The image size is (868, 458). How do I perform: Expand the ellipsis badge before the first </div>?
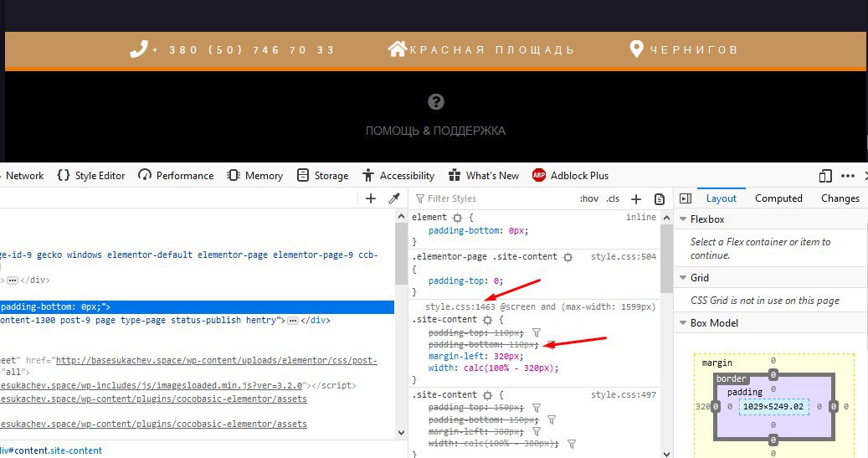tap(13, 280)
